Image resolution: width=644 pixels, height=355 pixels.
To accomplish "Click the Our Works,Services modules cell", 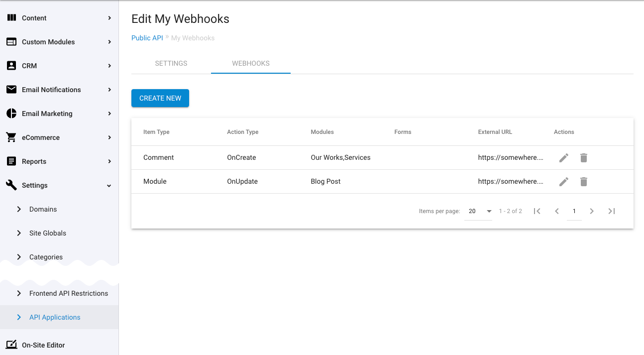I will coord(341,157).
